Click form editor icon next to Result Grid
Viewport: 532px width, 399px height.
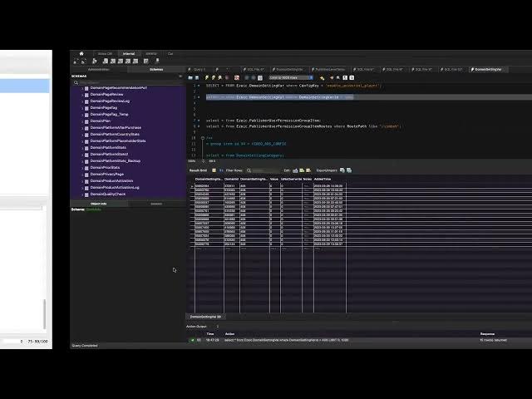(214, 170)
